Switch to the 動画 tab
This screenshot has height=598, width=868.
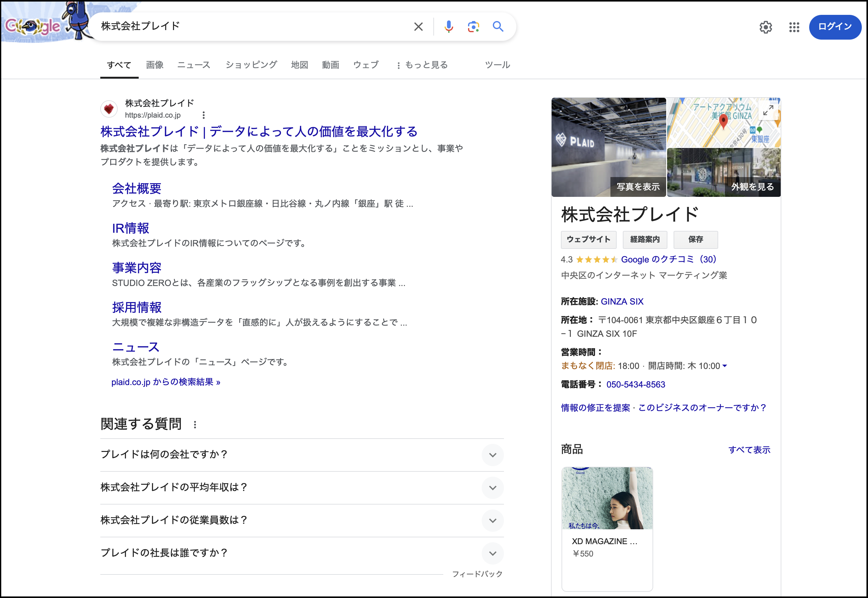click(330, 65)
